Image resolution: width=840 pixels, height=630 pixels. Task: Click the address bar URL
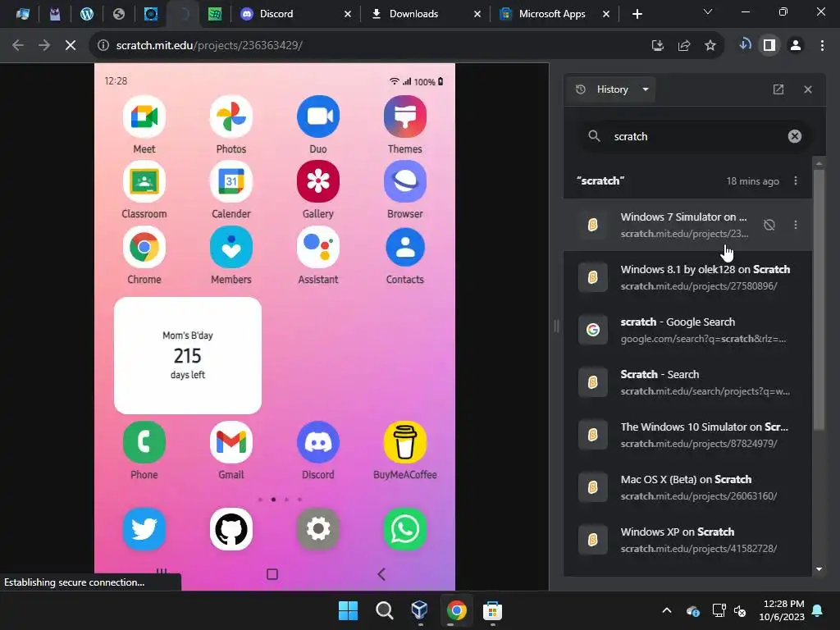[209, 46]
